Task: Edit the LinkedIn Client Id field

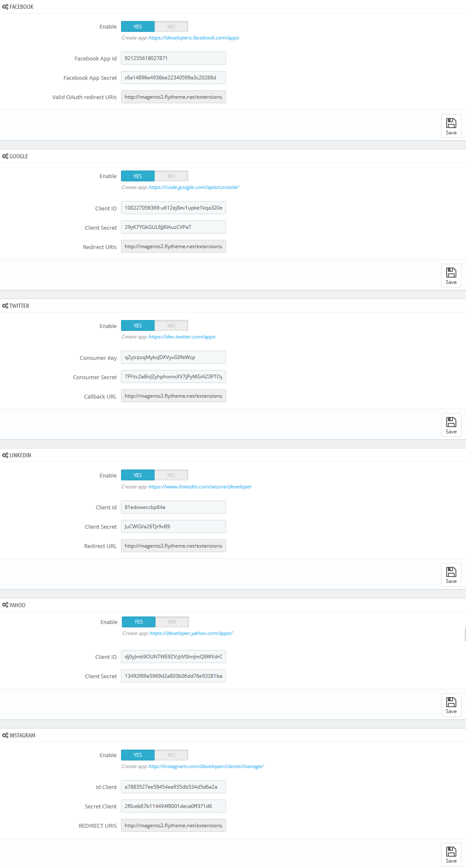Action: pyautogui.click(x=174, y=507)
